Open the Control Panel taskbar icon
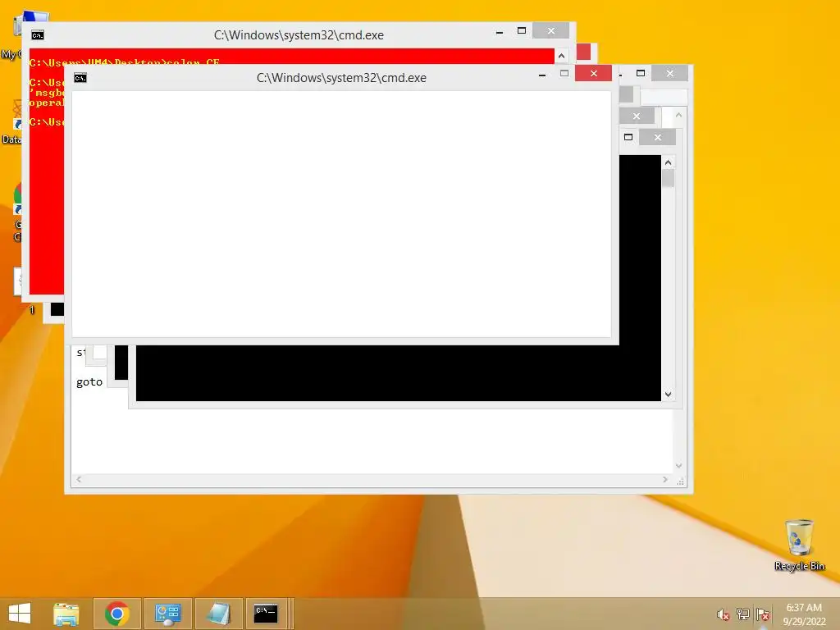Image resolution: width=840 pixels, height=630 pixels. 167,614
